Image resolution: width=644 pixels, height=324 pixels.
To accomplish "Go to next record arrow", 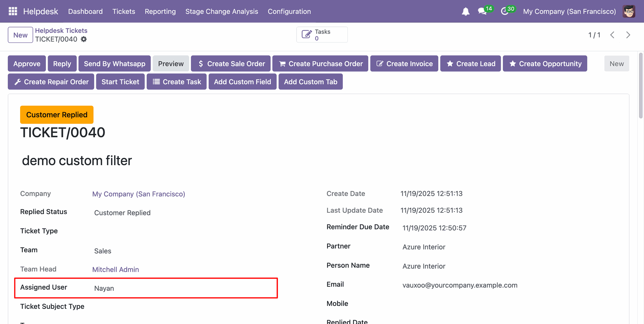I will pos(628,35).
